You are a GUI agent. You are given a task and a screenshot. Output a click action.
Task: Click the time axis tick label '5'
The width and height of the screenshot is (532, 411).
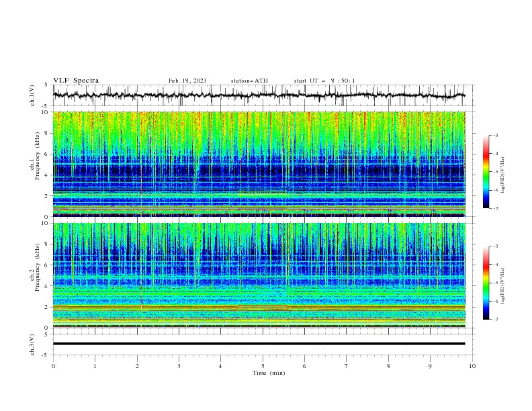pyautogui.click(x=263, y=366)
